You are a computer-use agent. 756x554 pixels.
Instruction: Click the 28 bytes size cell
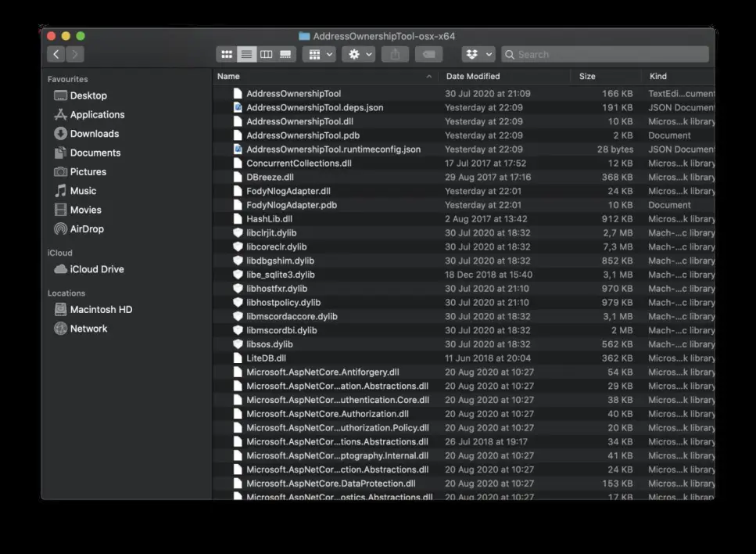point(615,149)
